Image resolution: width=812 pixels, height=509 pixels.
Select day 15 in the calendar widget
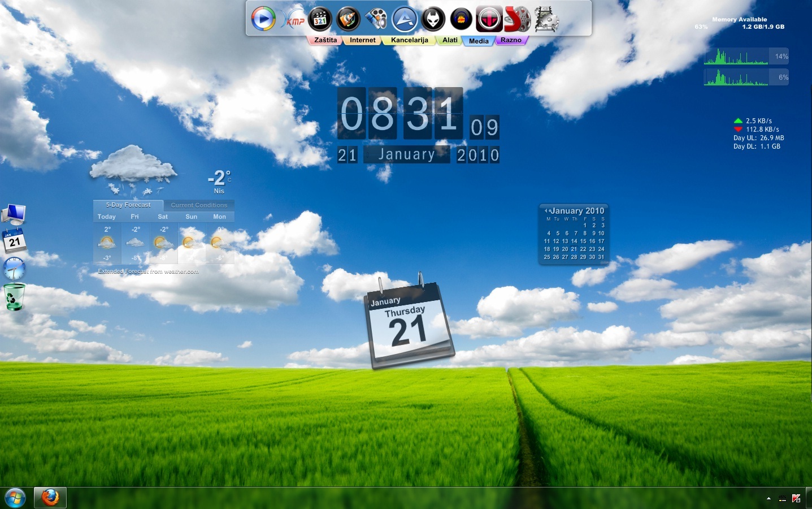(x=583, y=241)
